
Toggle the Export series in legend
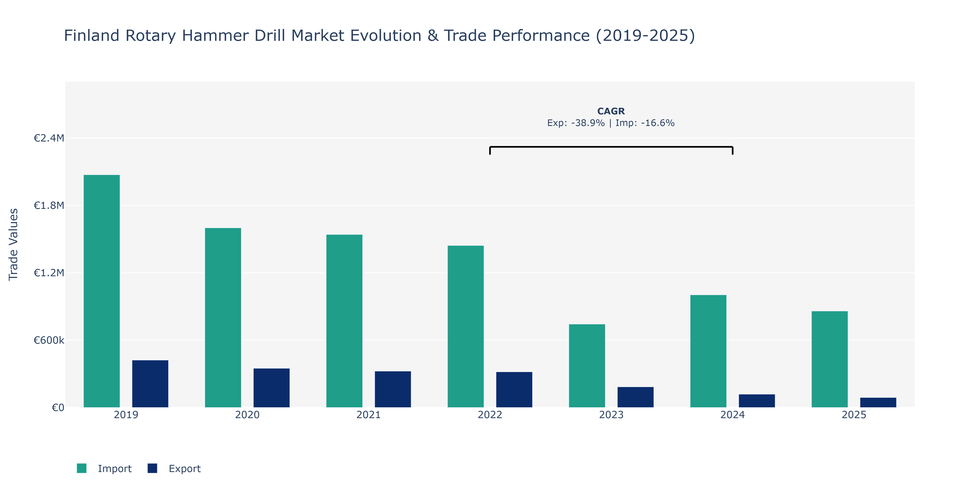click(174, 468)
